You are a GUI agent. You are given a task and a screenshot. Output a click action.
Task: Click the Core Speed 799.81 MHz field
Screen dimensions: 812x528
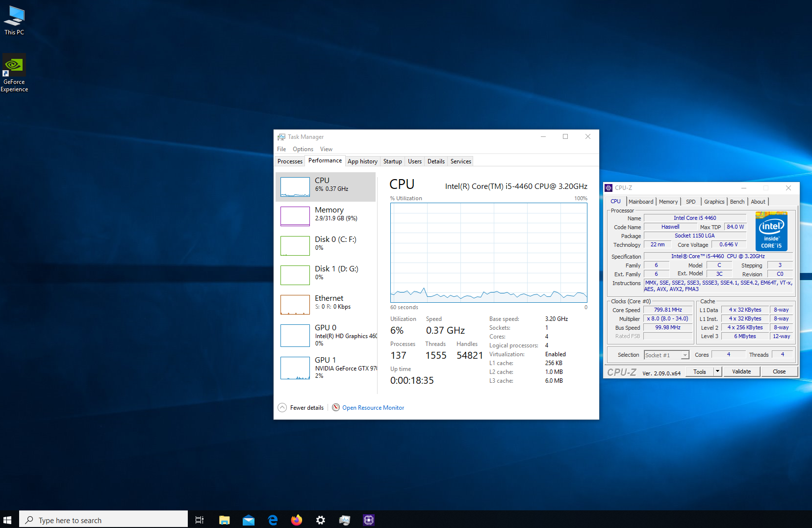pos(668,310)
